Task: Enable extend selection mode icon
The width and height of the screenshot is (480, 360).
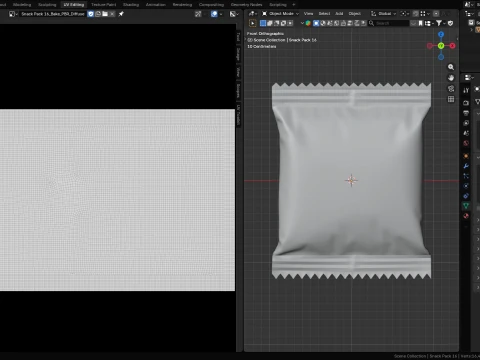Action: [270, 23]
